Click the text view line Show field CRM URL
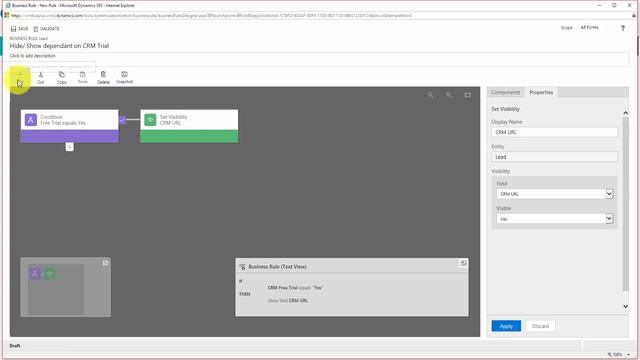 tap(288, 300)
